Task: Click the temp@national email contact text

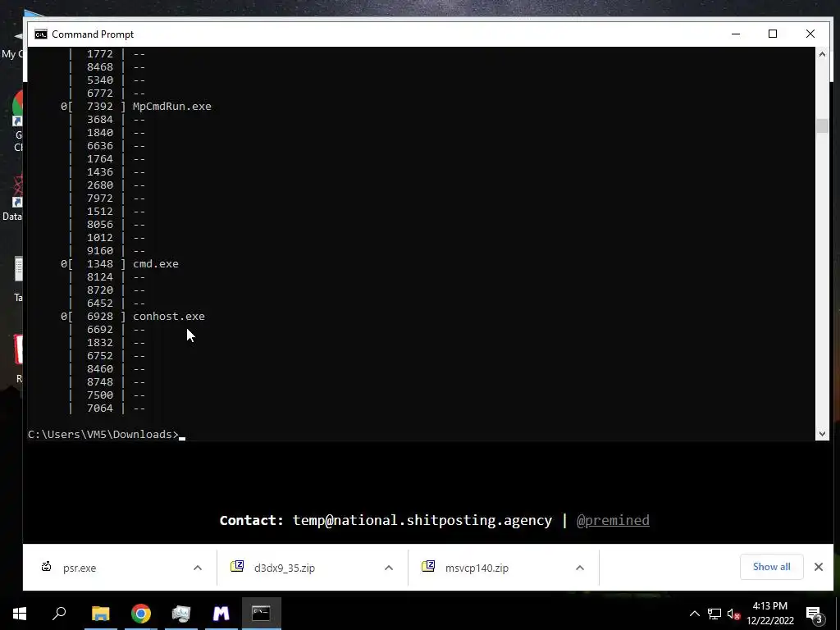Action: click(x=422, y=520)
